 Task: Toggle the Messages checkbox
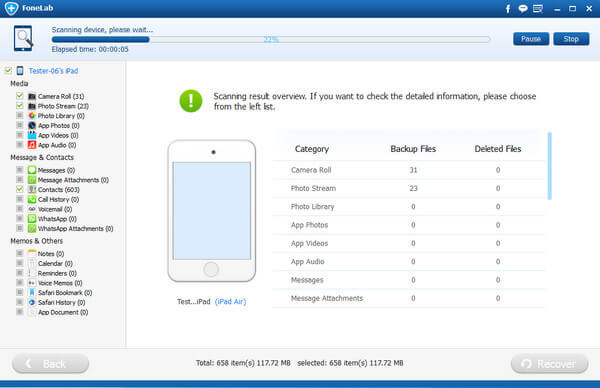pos(20,170)
